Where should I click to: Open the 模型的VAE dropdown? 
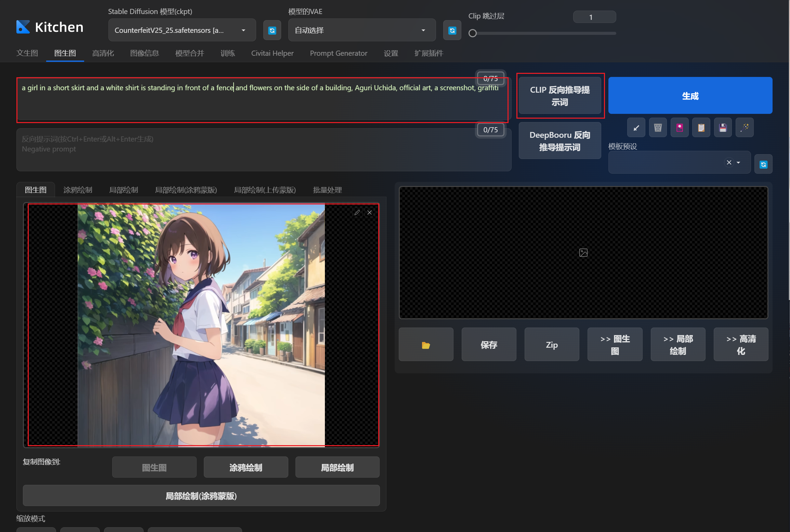pyautogui.click(x=362, y=30)
